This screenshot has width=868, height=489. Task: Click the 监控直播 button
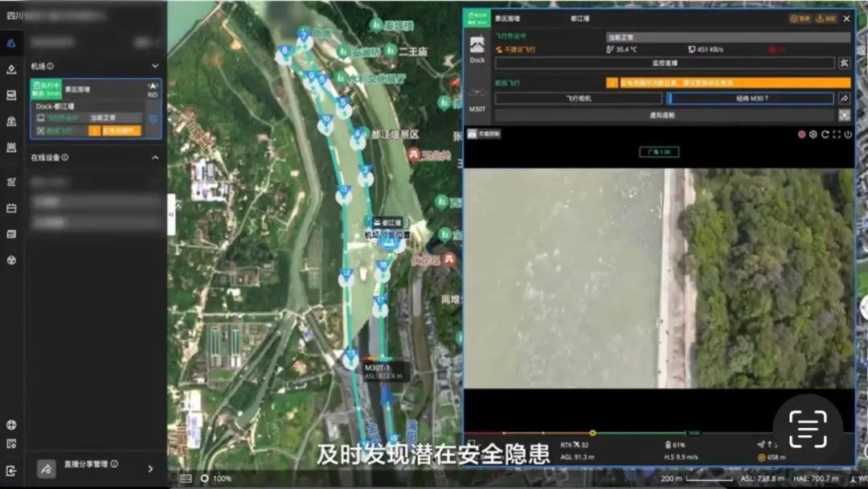pos(663,63)
